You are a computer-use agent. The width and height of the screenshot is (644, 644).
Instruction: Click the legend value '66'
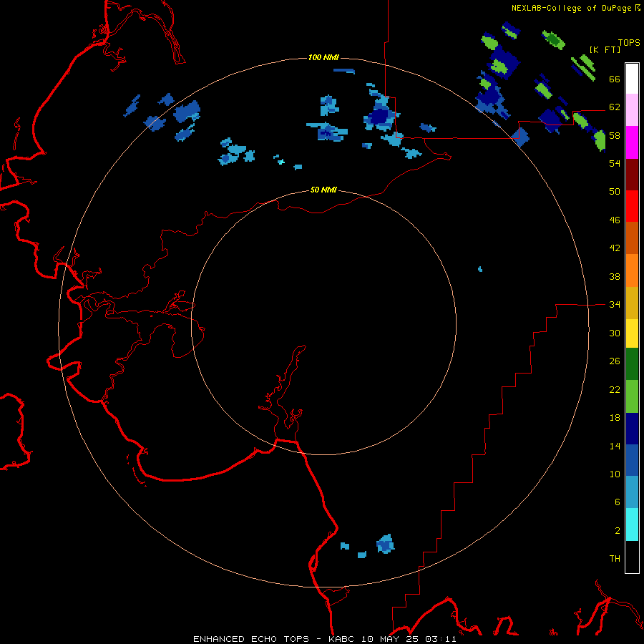tap(615, 79)
